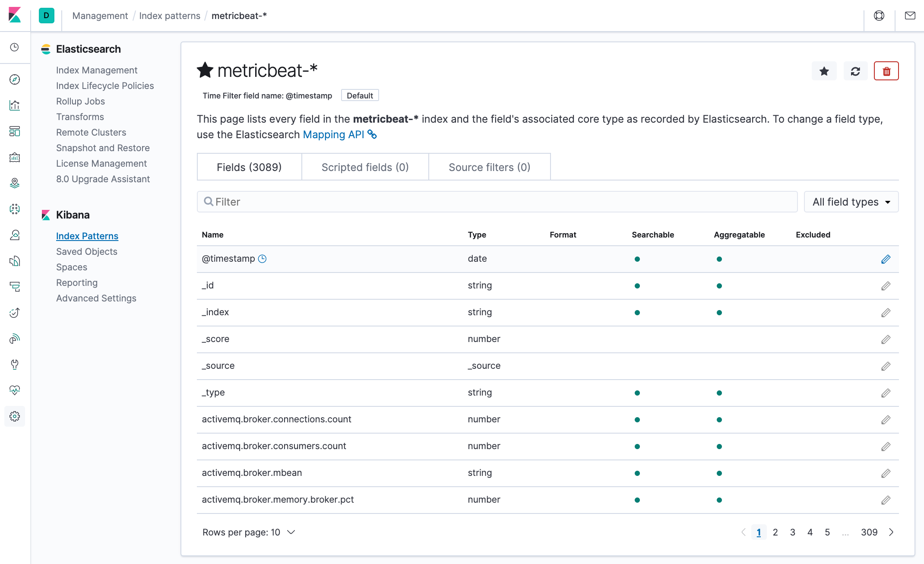The image size is (924, 564).
Task: Click the delete index pattern icon
Action: 886,71
